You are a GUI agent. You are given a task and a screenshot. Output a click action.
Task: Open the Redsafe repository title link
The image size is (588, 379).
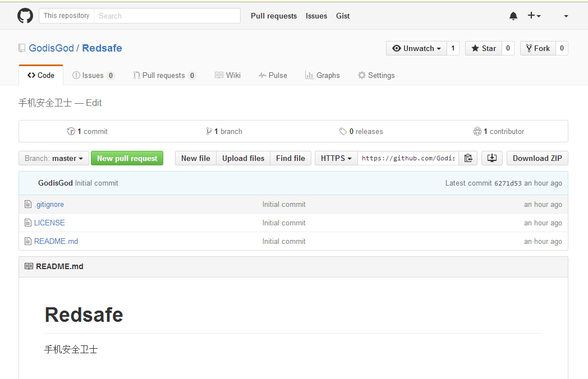pos(102,48)
